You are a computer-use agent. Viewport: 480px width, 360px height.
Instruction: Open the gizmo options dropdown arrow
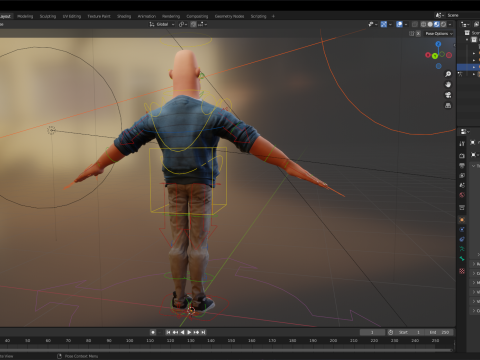pos(390,24)
